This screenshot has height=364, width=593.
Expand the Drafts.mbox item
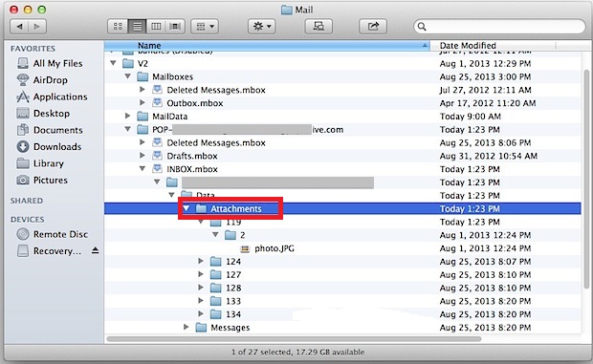click(143, 156)
